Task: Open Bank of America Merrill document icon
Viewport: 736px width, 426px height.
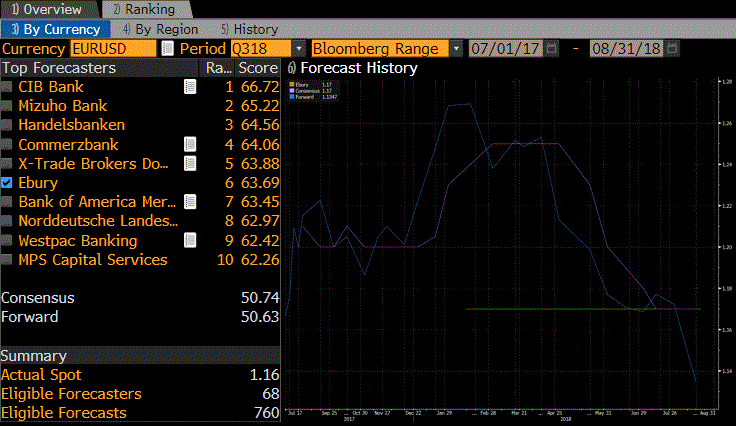Action: 190,202
